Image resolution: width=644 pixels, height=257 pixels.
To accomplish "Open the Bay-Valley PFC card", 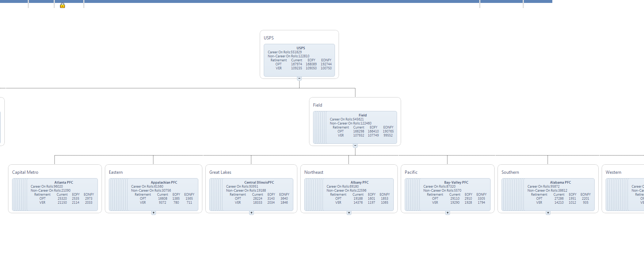I will pos(455,195).
